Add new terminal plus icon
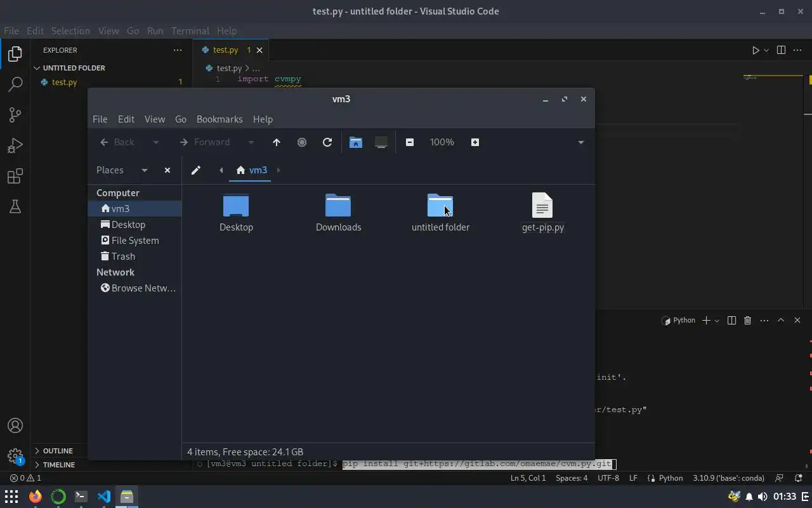 tap(706, 321)
